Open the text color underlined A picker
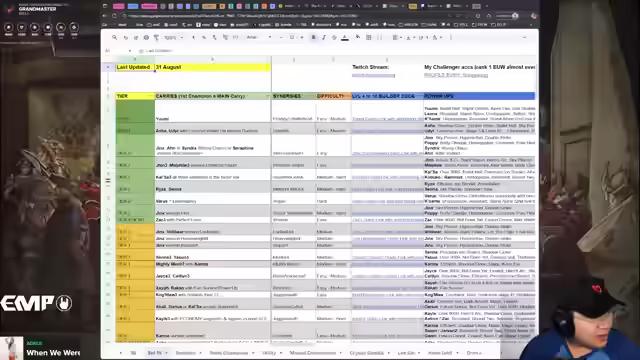Screen dimensions: 640x360 (x=345, y=38)
